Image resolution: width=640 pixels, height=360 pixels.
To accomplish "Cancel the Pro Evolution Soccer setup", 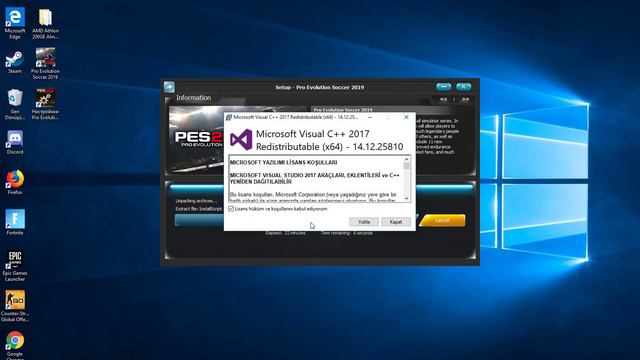I will click(442, 220).
